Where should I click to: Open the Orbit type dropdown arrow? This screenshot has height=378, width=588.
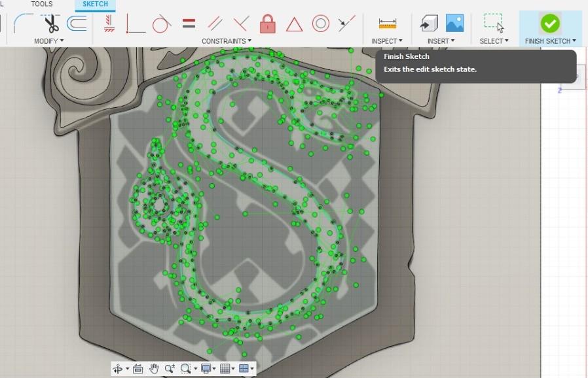(x=127, y=369)
